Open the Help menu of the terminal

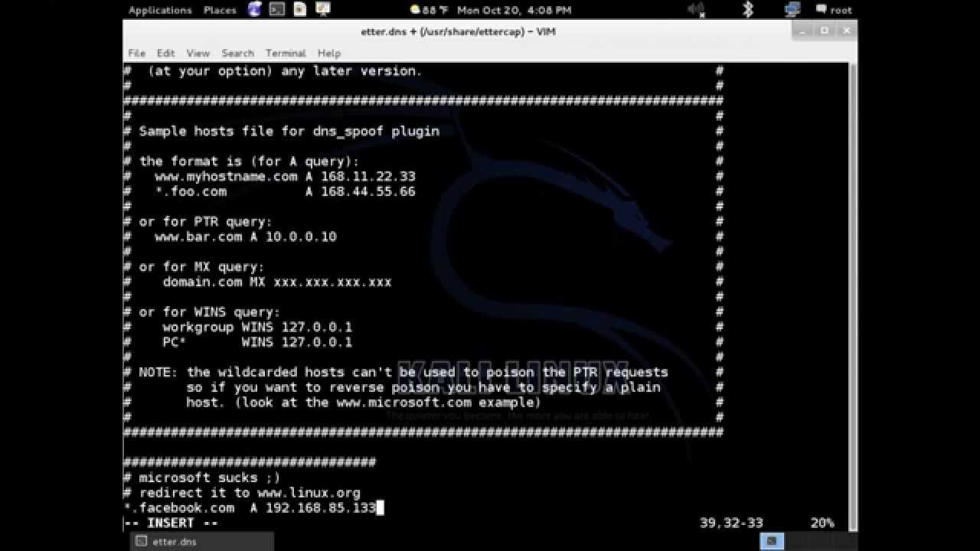click(328, 53)
